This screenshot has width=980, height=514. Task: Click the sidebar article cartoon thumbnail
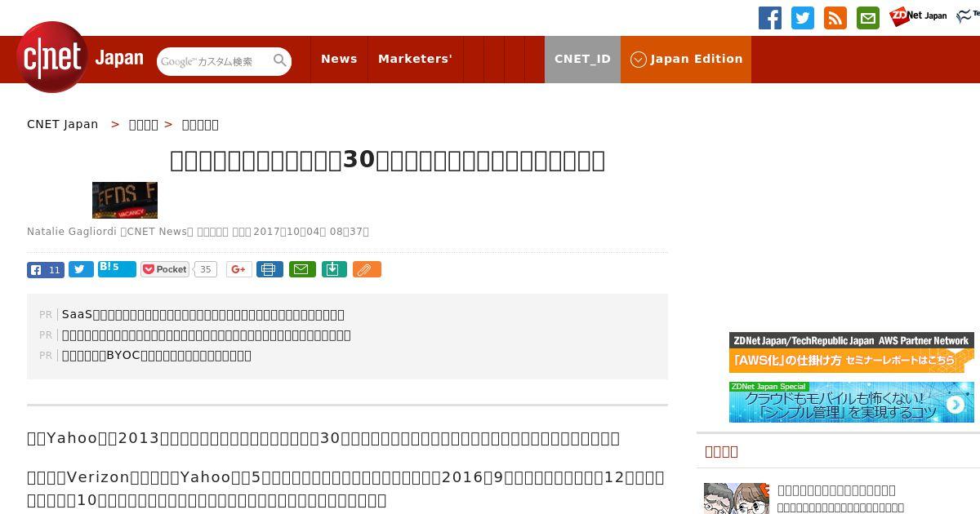pos(737,498)
